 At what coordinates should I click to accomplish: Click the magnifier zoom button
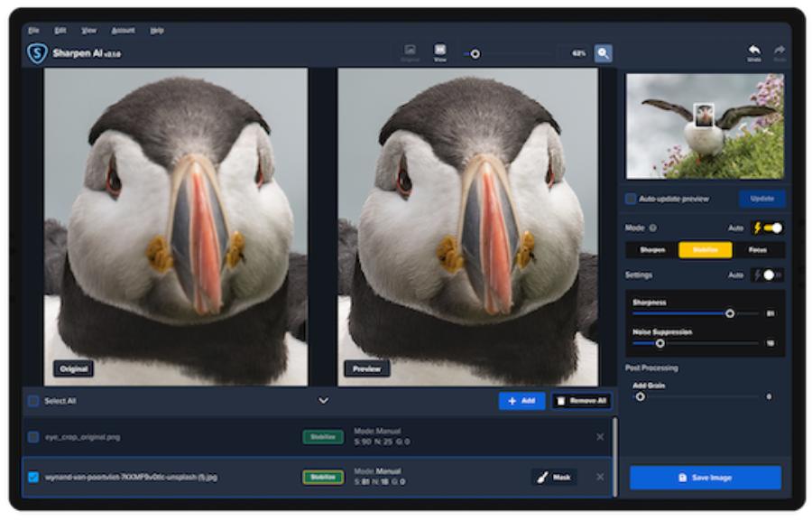(x=603, y=53)
